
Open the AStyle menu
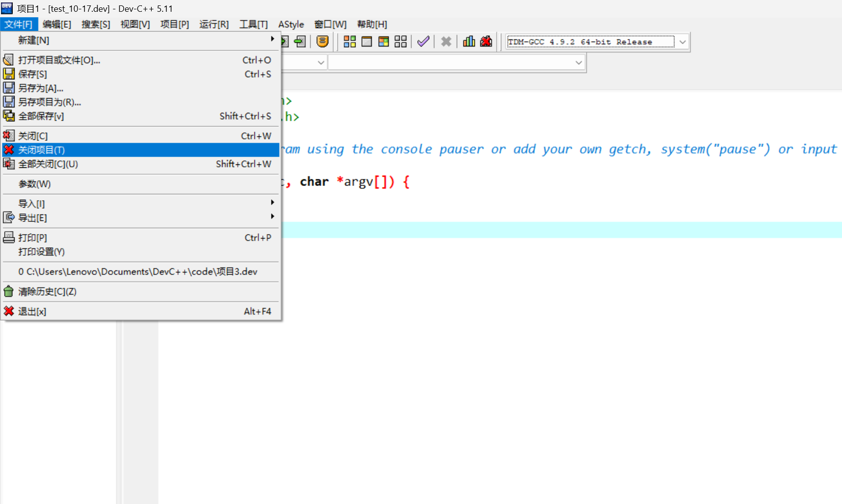[291, 24]
